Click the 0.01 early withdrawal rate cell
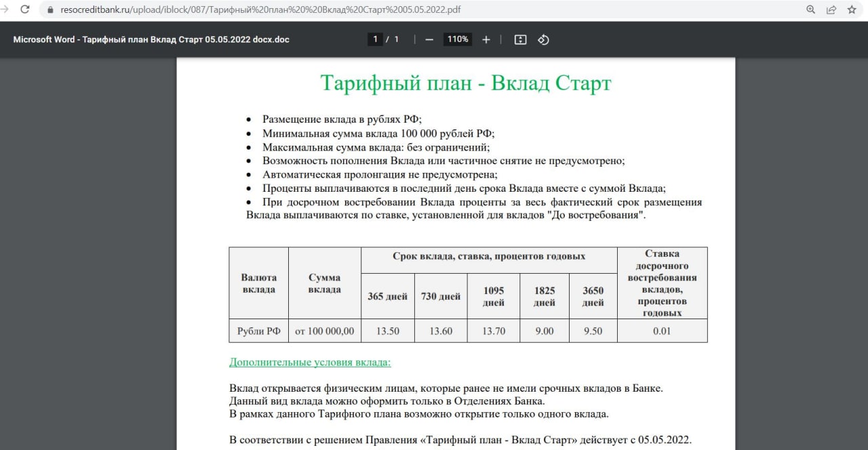This screenshot has width=868, height=450. tap(662, 331)
